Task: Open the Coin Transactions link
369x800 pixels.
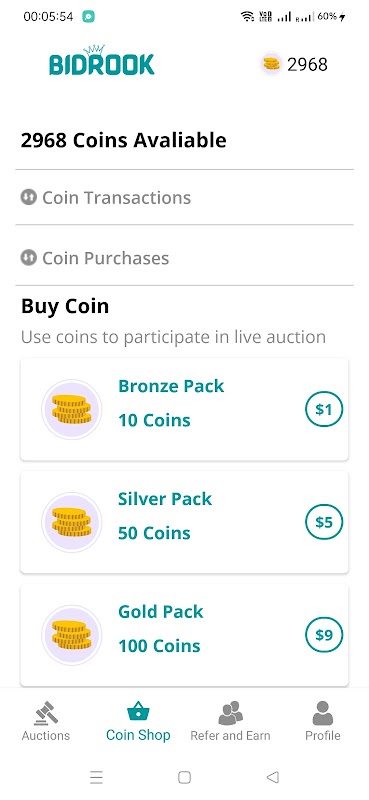Action: pyautogui.click(x=184, y=197)
